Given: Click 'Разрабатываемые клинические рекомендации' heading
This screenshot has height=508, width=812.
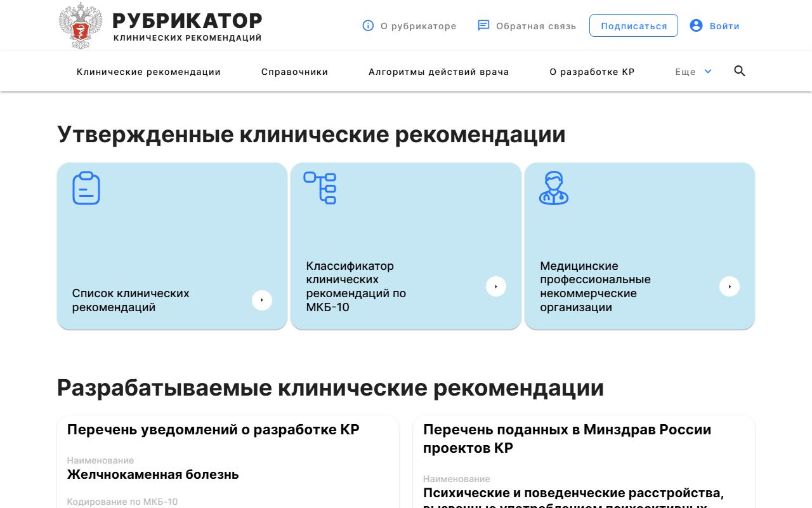Looking at the screenshot, I should (x=331, y=388).
